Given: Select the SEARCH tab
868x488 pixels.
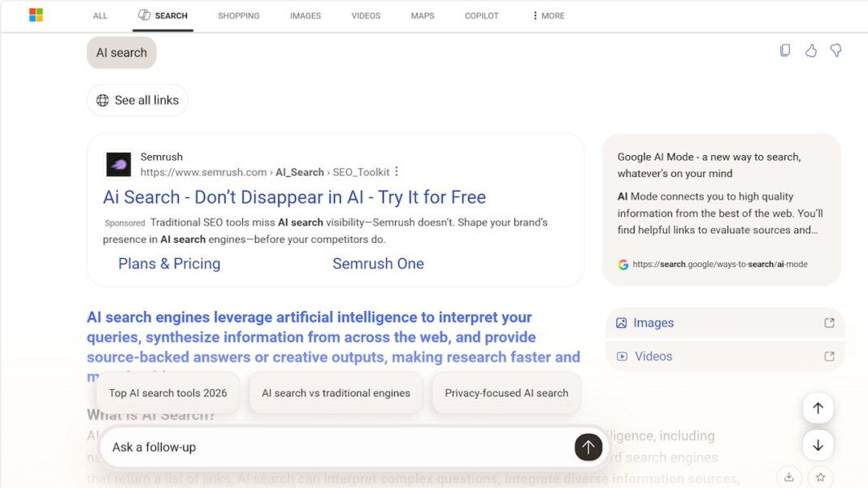Looking at the screenshot, I should pos(163,15).
